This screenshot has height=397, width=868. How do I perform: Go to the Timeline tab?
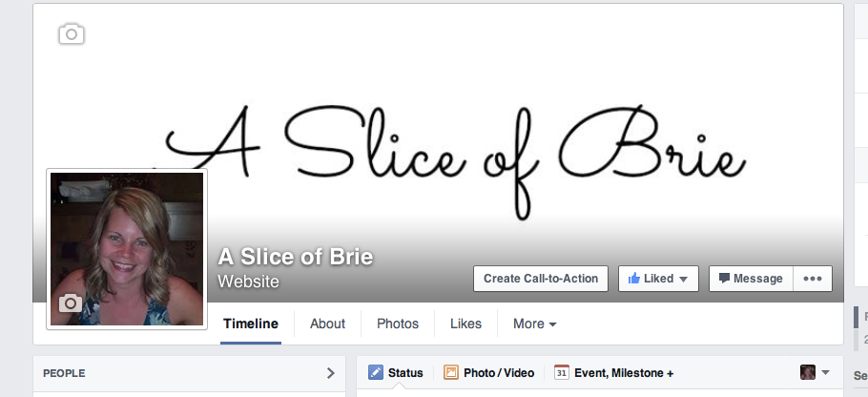pyautogui.click(x=251, y=324)
